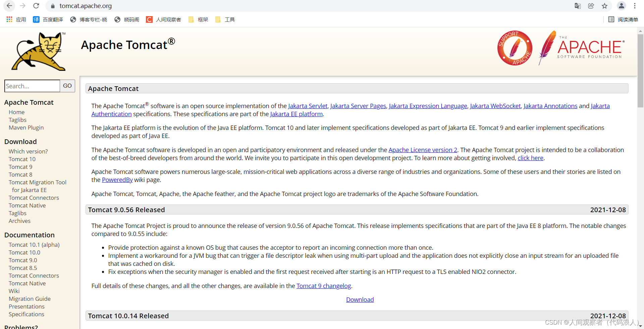644x329 pixels.
Task: Open the 晓码阁 bookmark
Action: point(127,19)
